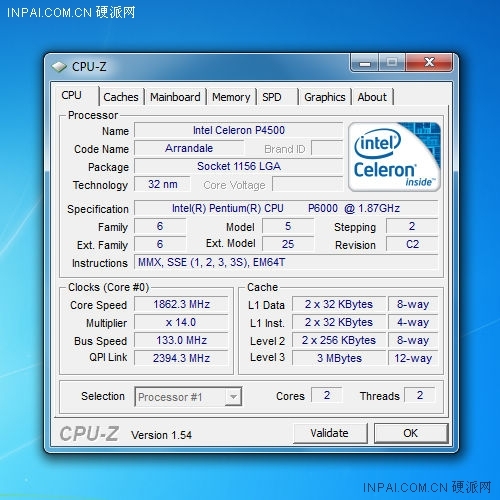The image size is (500, 500).
Task: Click the Intel Celeron inside logo
Action: [394, 157]
